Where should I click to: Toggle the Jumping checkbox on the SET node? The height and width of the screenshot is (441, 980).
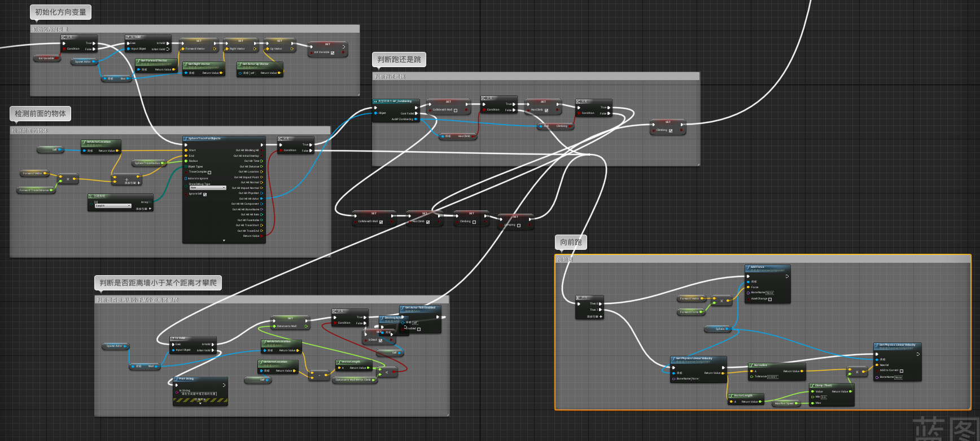point(519,225)
